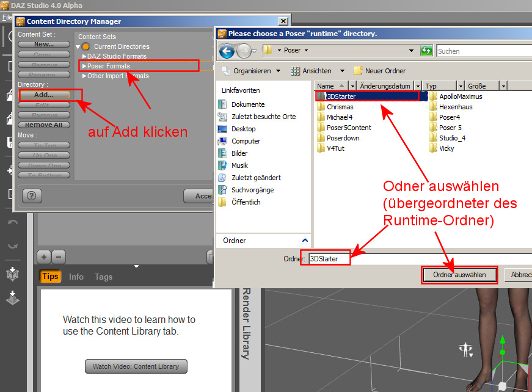Viewport: 532px width, 392px height.
Task: Go to Desktop in Linkfavoriten
Action: point(243,129)
